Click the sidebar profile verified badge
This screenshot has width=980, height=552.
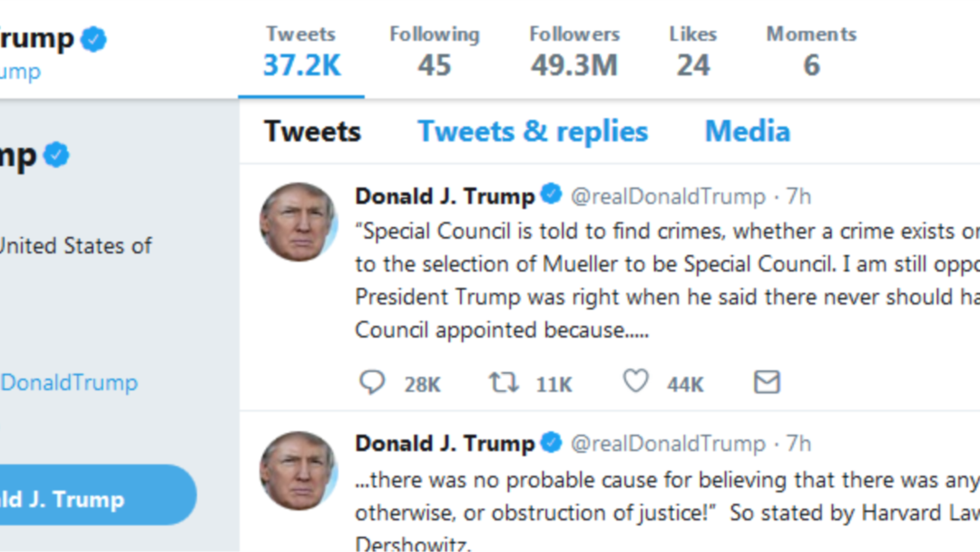(x=56, y=155)
